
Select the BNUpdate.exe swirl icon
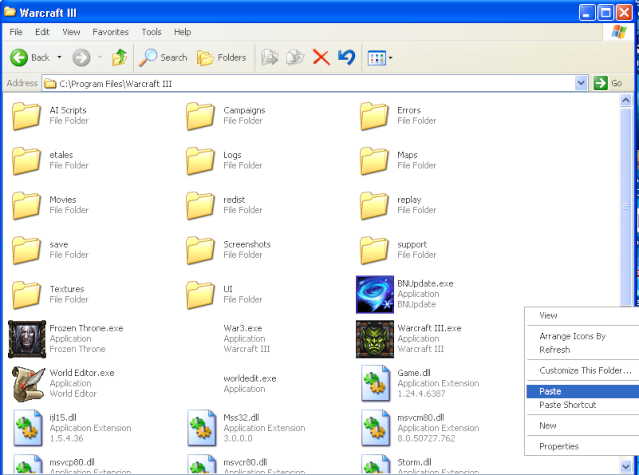[375, 295]
